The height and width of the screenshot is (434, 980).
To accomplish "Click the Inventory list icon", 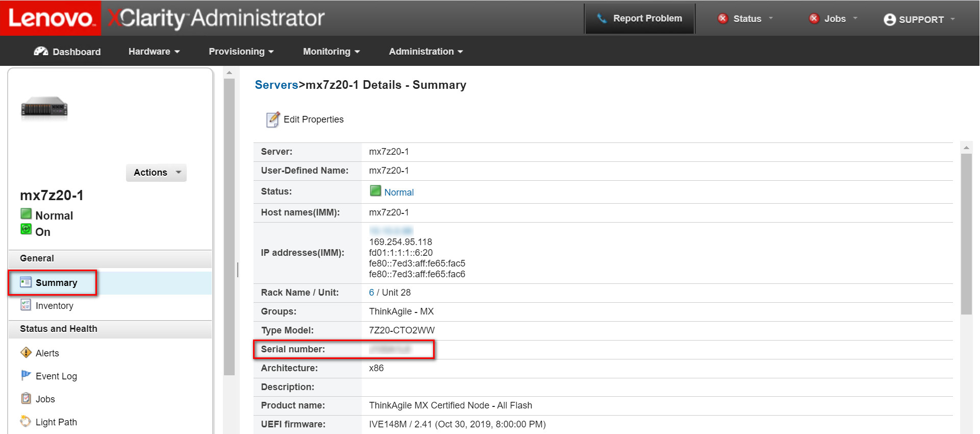I will coord(26,305).
